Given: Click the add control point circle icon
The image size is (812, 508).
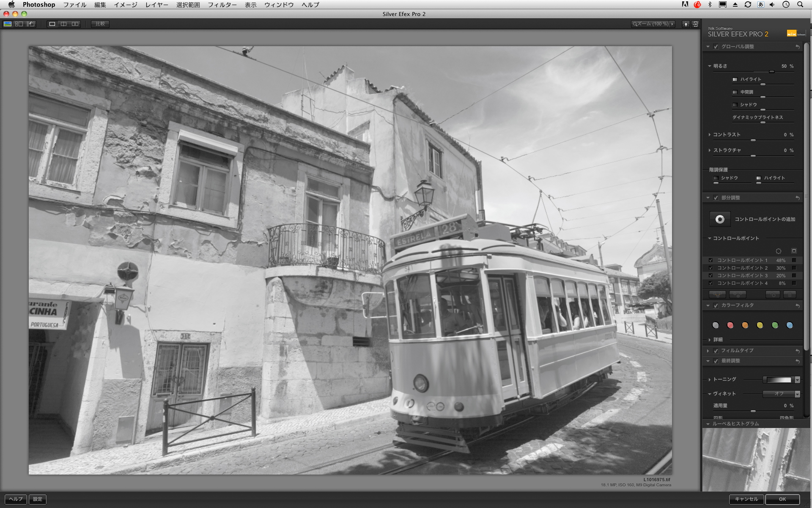Looking at the screenshot, I should tap(720, 219).
